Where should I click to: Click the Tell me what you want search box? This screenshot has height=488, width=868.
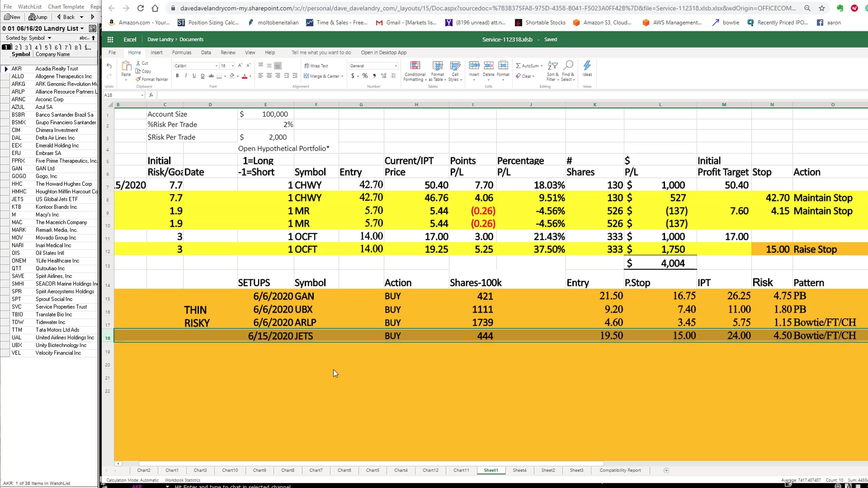[x=321, y=52]
